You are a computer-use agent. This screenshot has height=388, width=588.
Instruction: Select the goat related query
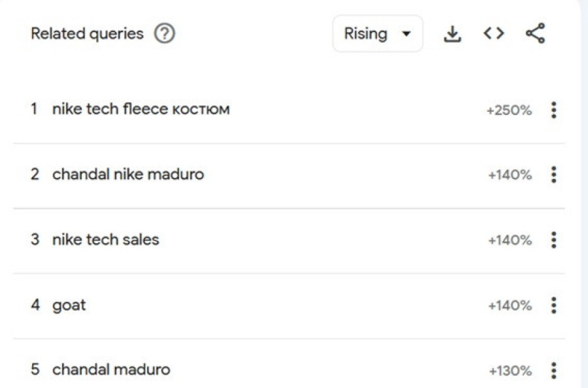[x=69, y=305]
